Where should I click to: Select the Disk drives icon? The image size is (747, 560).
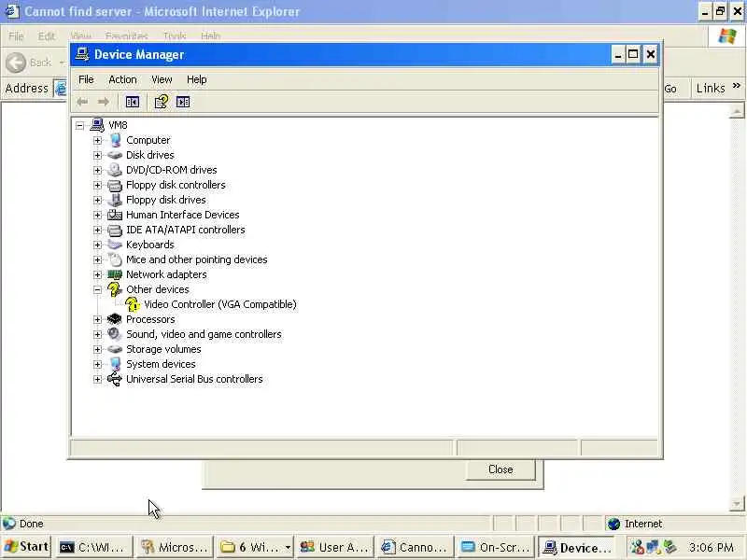pos(115,155)
